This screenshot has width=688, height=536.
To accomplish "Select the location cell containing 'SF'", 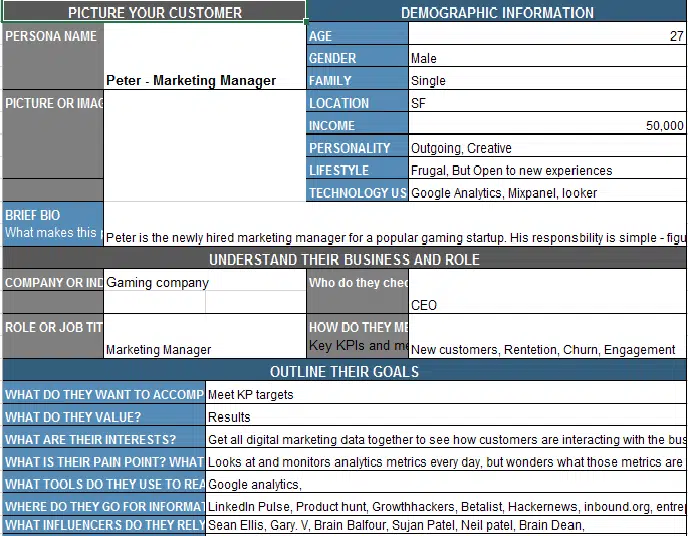I will (547, 103).
